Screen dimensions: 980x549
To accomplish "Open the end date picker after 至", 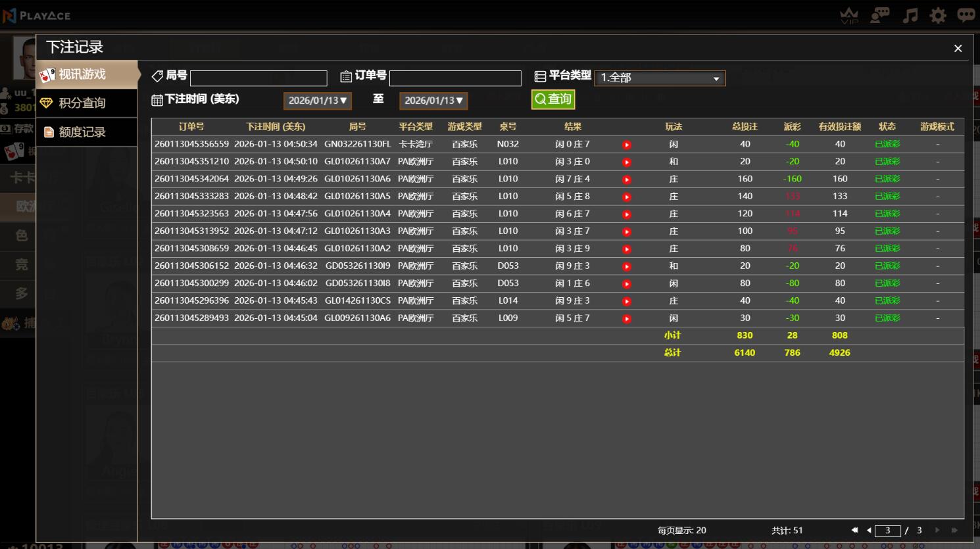I will (x=433, y=101).
